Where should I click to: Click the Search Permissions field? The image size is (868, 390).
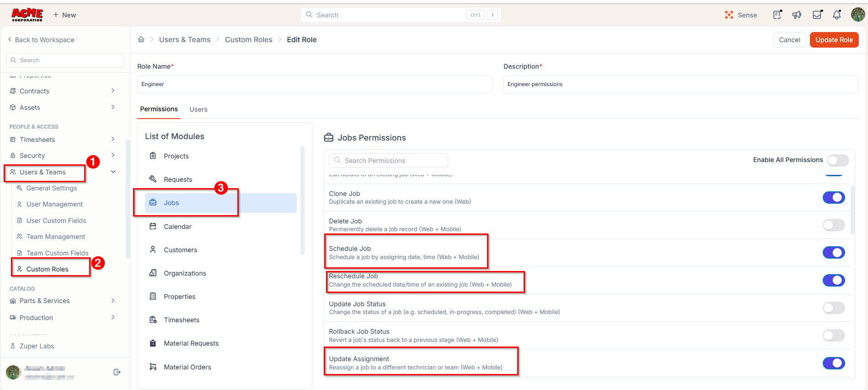click(x=388, y=161)
